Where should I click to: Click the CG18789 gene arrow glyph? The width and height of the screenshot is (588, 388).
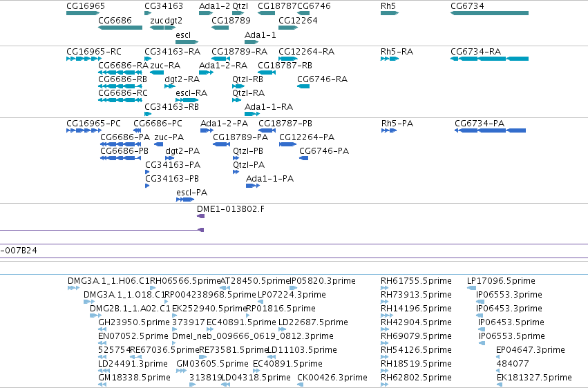coord(220,28)
